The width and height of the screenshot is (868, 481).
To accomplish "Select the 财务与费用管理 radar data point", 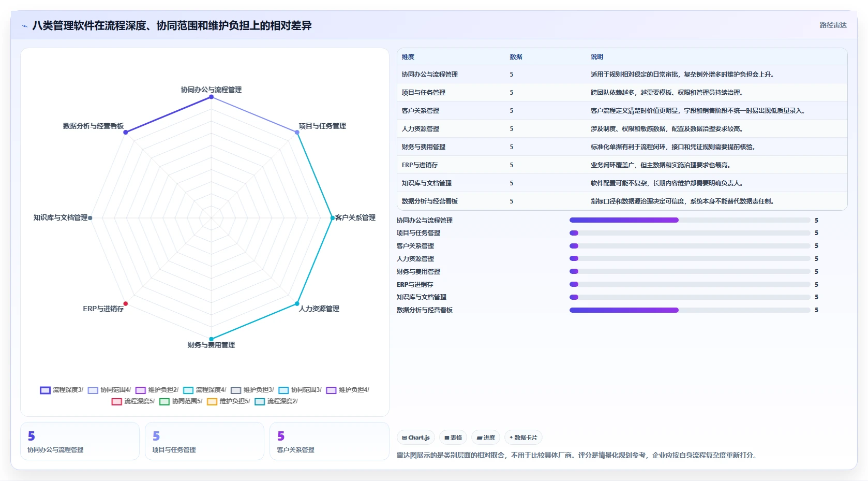I will 211,339.
